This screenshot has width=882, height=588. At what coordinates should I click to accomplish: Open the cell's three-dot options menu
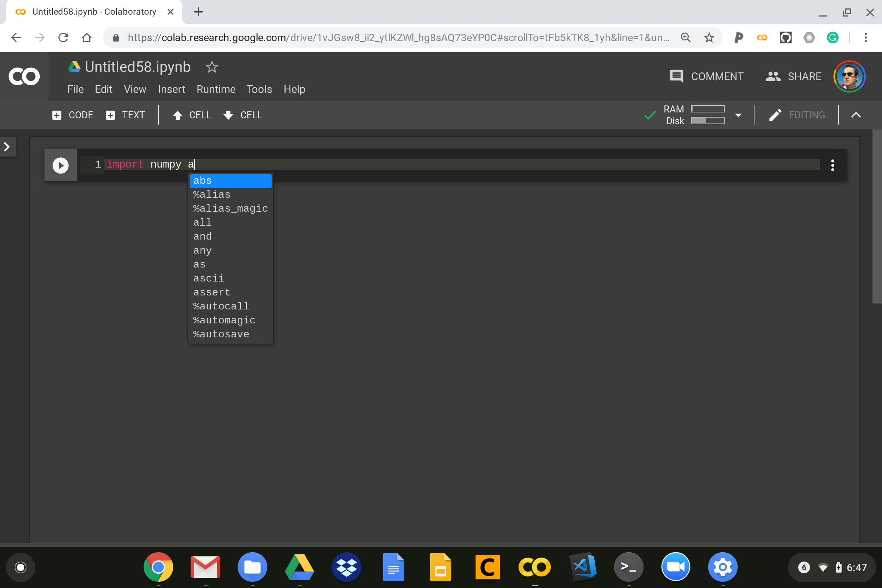point(832,165)
